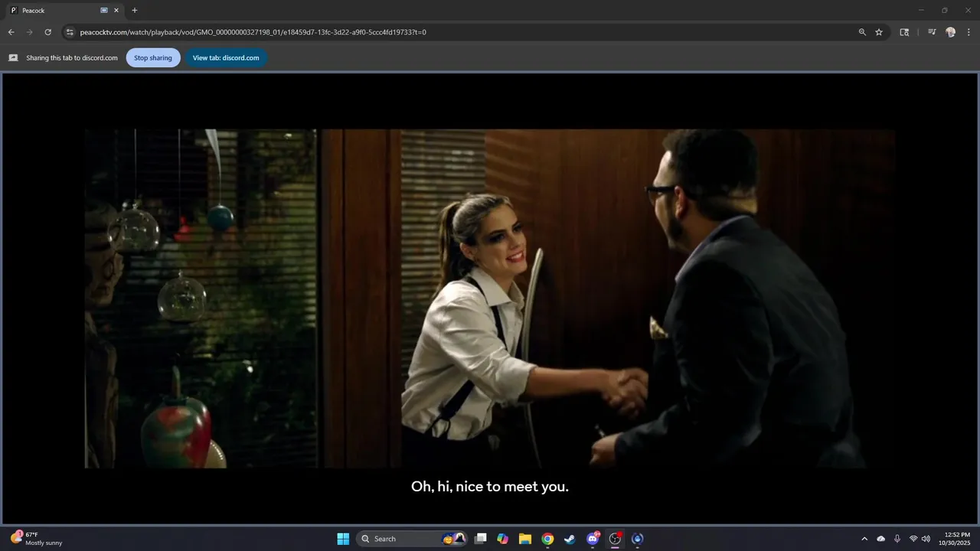Close the Peacock tab
This screenshot has width=980, height=551.
pos(116,11)
